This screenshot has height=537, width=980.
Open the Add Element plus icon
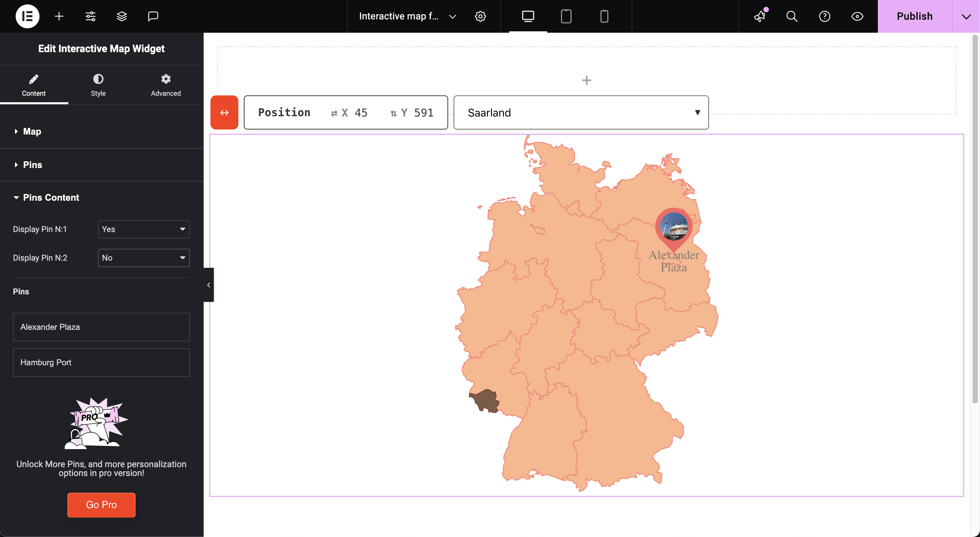(59, 16)
